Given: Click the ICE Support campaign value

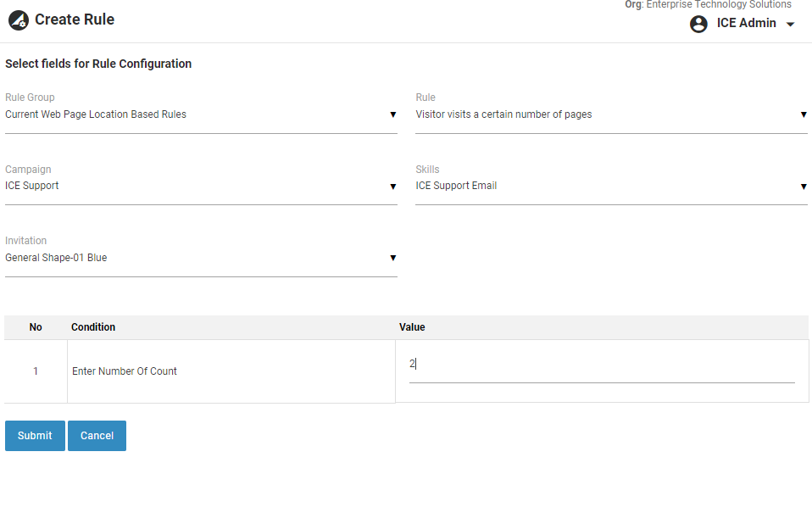Looking at the screenshot, I should [195, 186].
